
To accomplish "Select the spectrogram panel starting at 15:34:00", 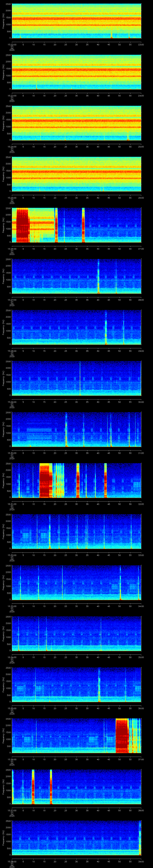I will coord(76,633).
